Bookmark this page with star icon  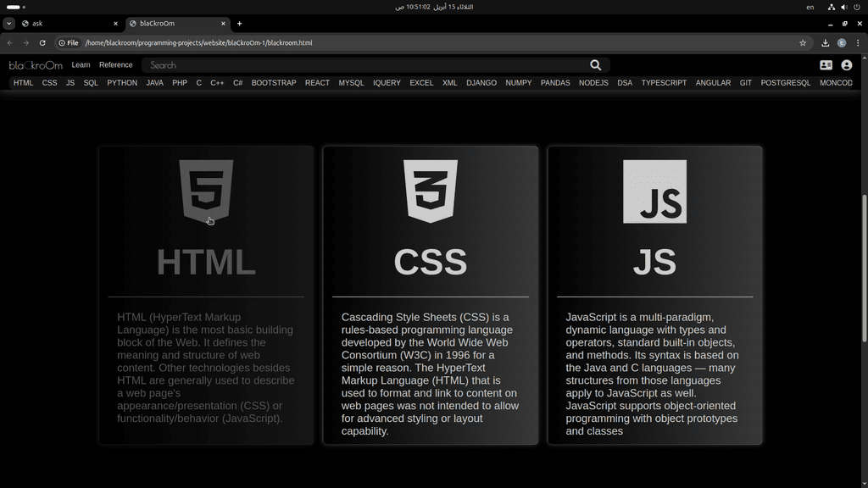point(803,42)
